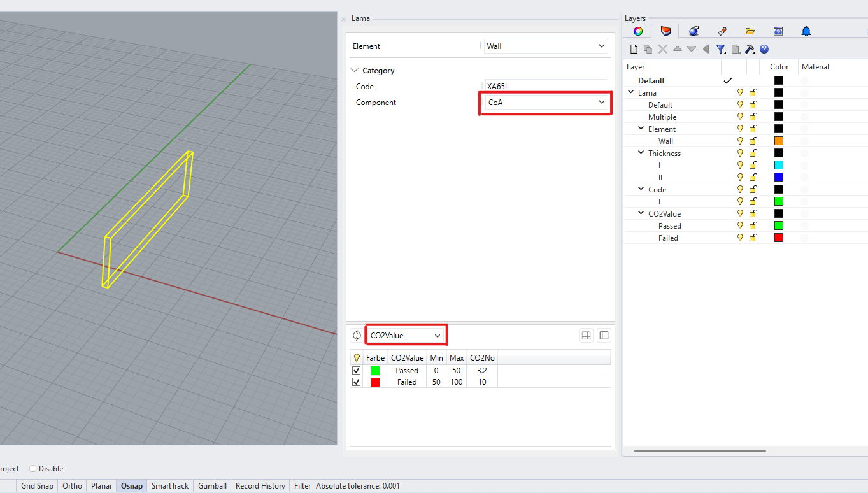
Task: Click the CO2No column header
Action: tap(482, 358)
